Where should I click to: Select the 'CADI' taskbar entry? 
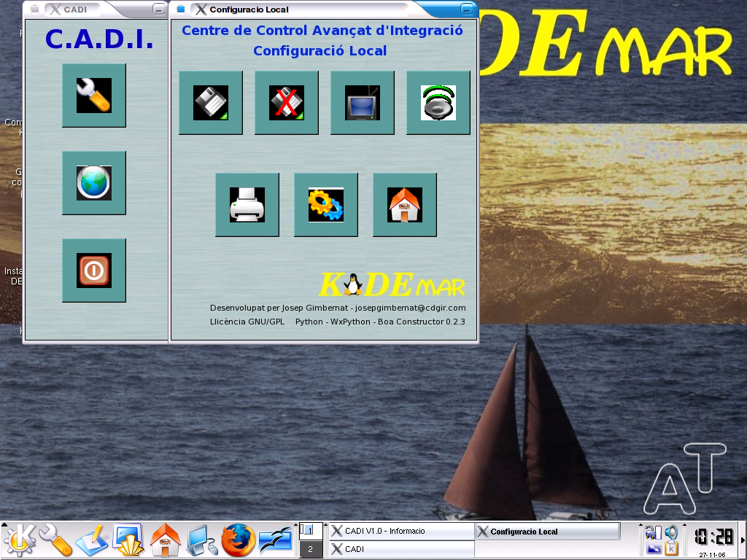400,549
